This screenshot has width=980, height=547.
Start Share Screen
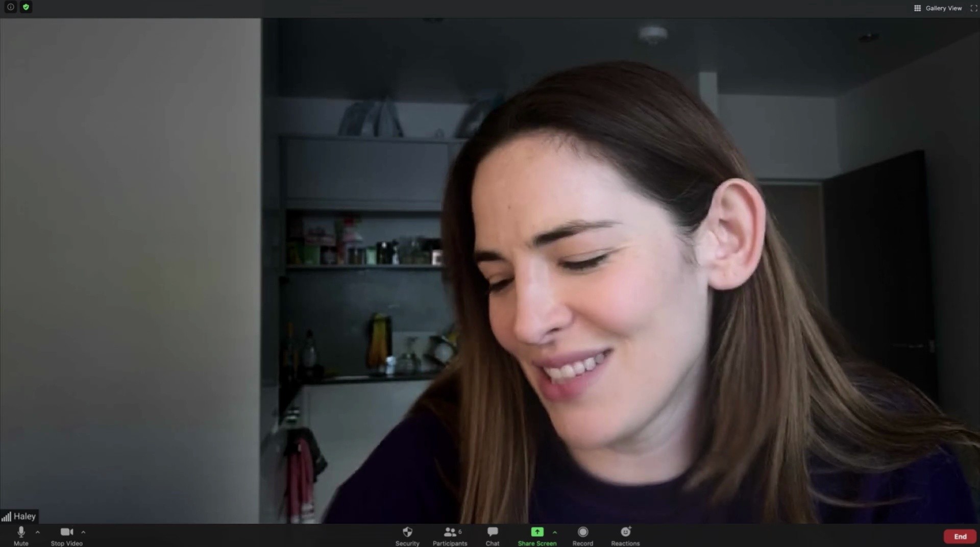537,536
